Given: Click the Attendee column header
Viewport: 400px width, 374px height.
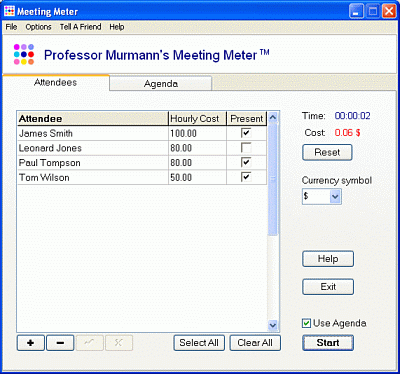Looking at the screenshot, I should point(93,119).
